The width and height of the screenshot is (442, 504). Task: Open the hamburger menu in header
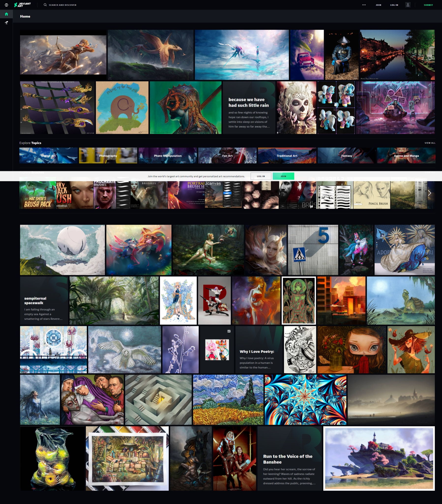coord(6,5)
